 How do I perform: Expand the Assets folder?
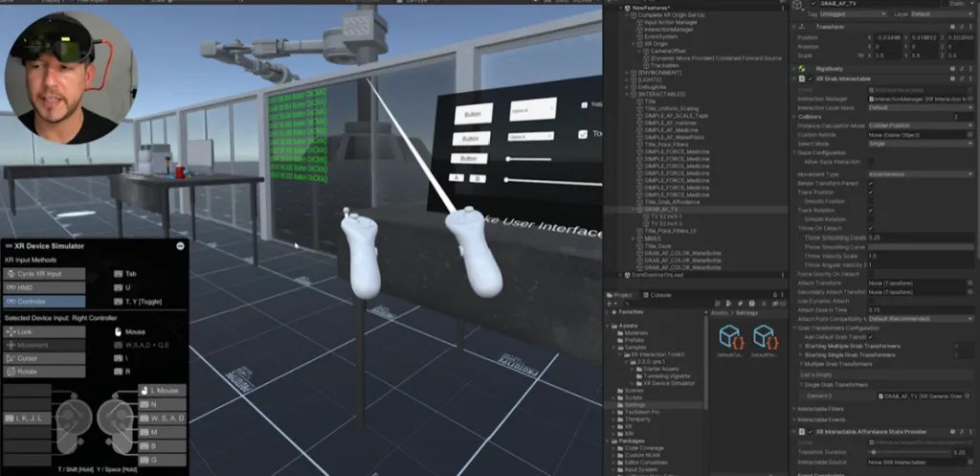tap(608, 326)
